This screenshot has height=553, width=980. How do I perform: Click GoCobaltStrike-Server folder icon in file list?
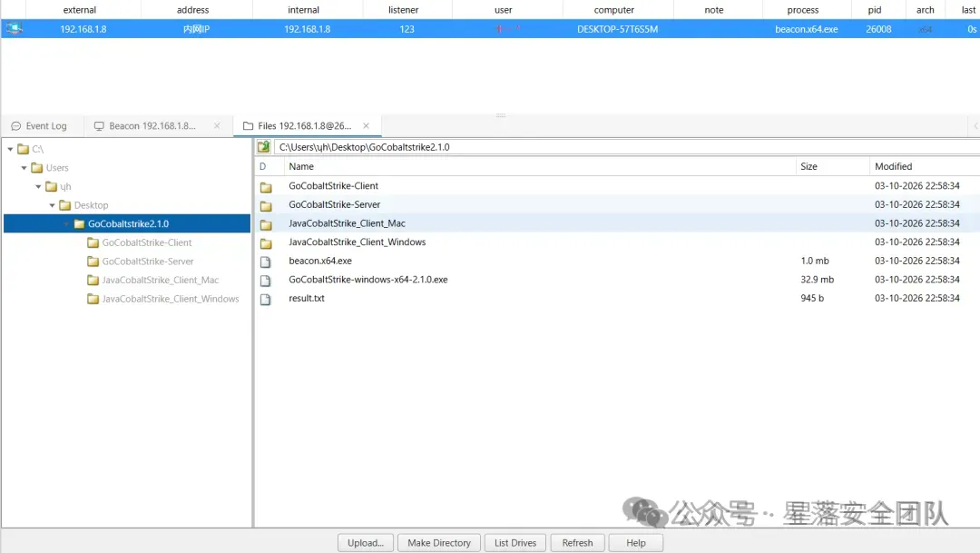pos(266,206)
